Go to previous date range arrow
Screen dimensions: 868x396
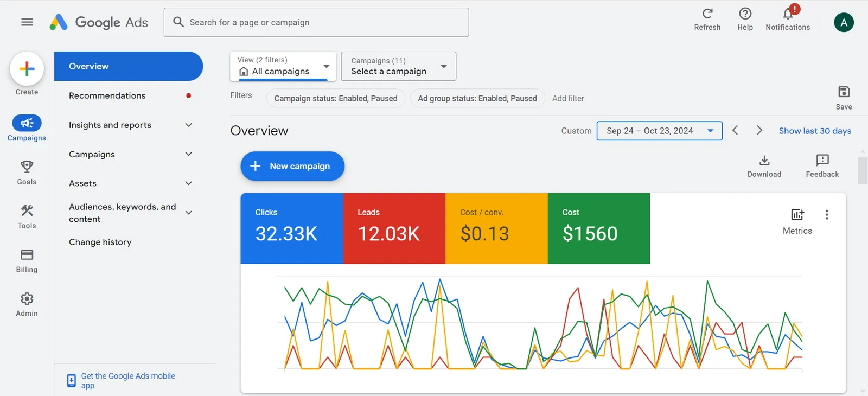coord(735,130)
